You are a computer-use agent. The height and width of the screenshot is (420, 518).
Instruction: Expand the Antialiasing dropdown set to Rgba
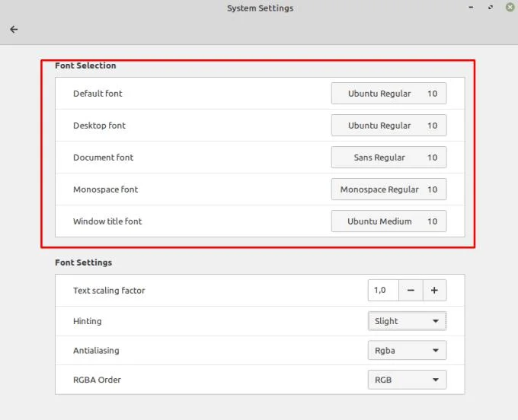(407, 351)
